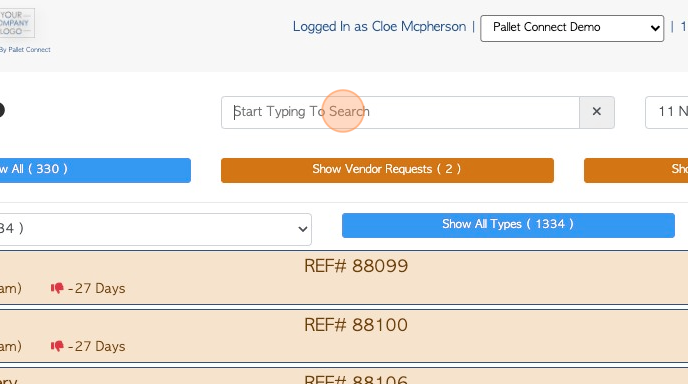Select the REF# 88106 order row

pyautogui.click(x=344, y=376)
